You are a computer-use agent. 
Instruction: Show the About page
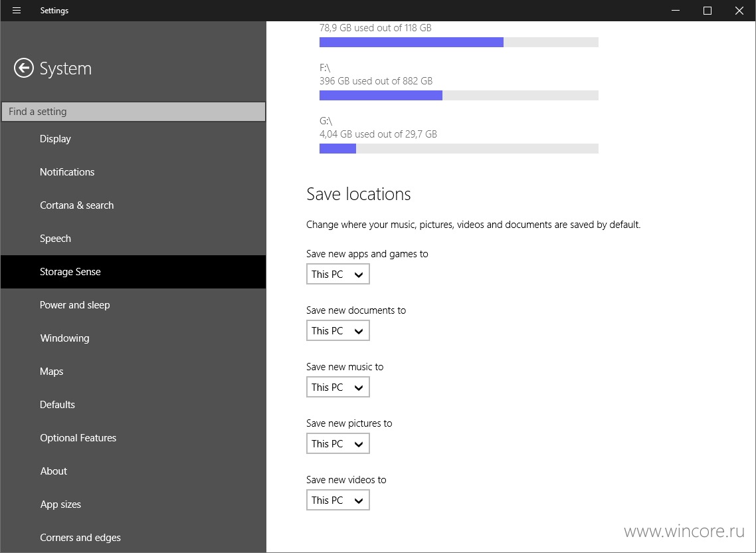(x=133, y=472)
